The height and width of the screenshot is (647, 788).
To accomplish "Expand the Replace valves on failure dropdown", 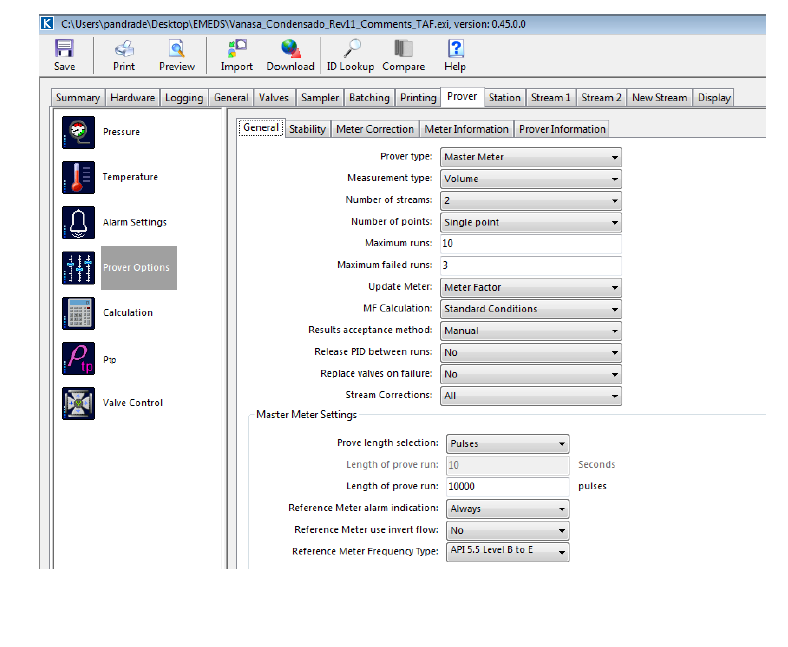I will click(531, 374).
